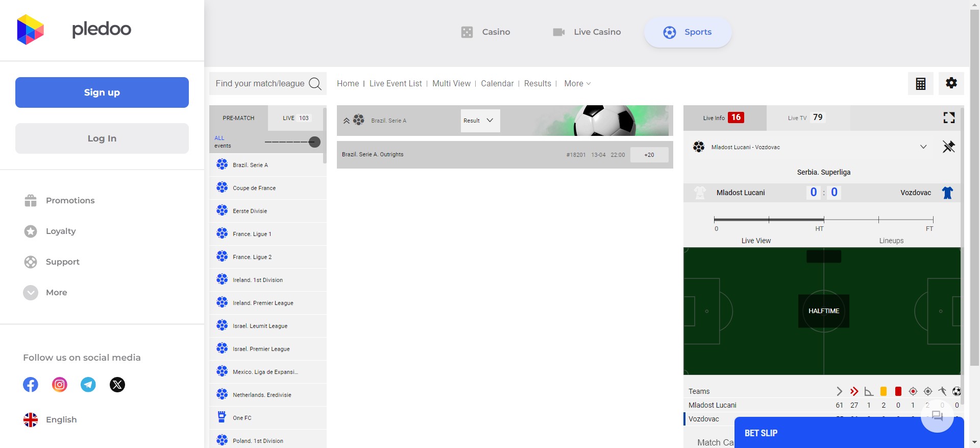
Task: Click the match progress timeline bar
Action: pyautogui.click(x=824, y=220)
